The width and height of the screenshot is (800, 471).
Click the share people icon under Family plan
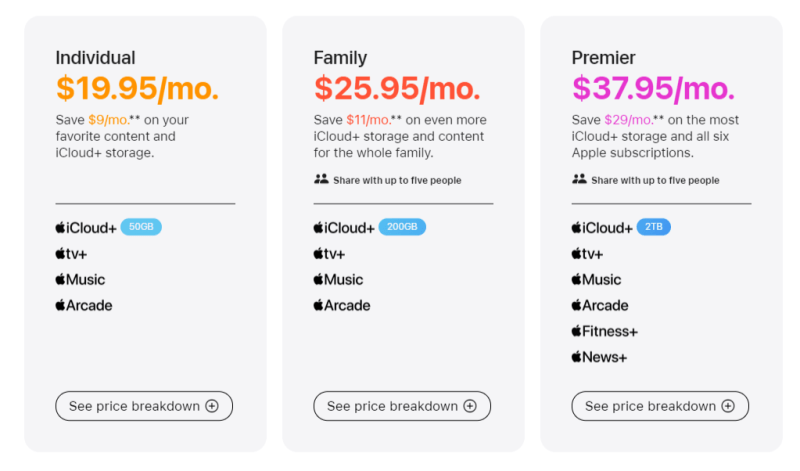[x=321, y=180]
